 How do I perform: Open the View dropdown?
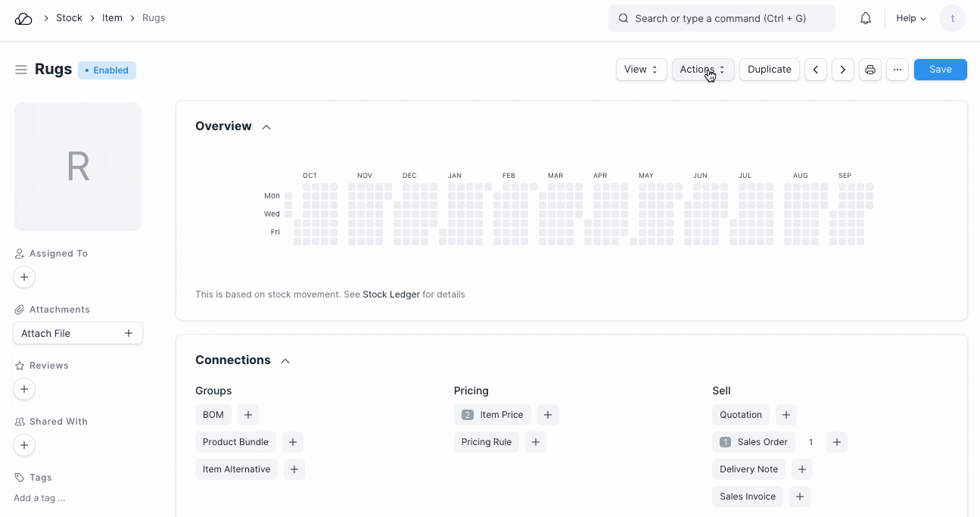[641, 70]
